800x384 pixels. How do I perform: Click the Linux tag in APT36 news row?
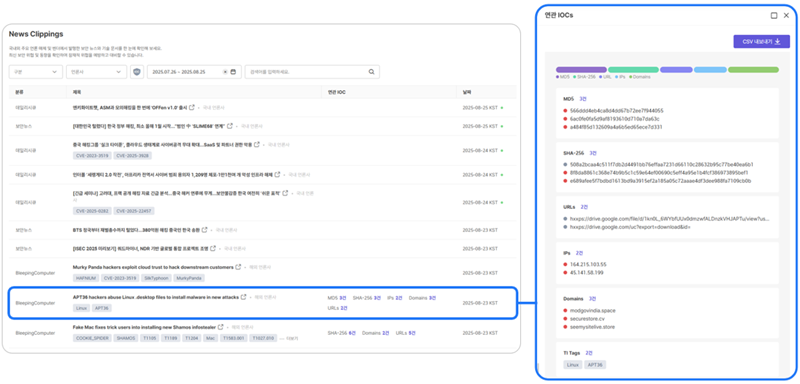pyautogui.click(x=82, y=308)
